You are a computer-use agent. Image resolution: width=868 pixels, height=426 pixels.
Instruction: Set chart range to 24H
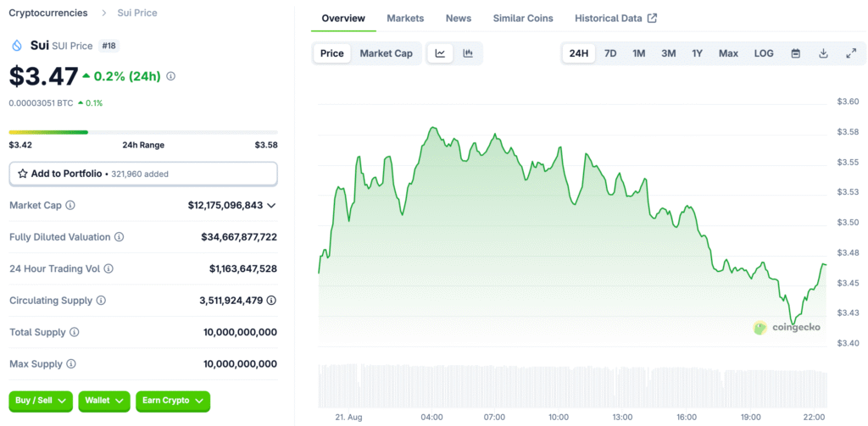coord(578,53)
